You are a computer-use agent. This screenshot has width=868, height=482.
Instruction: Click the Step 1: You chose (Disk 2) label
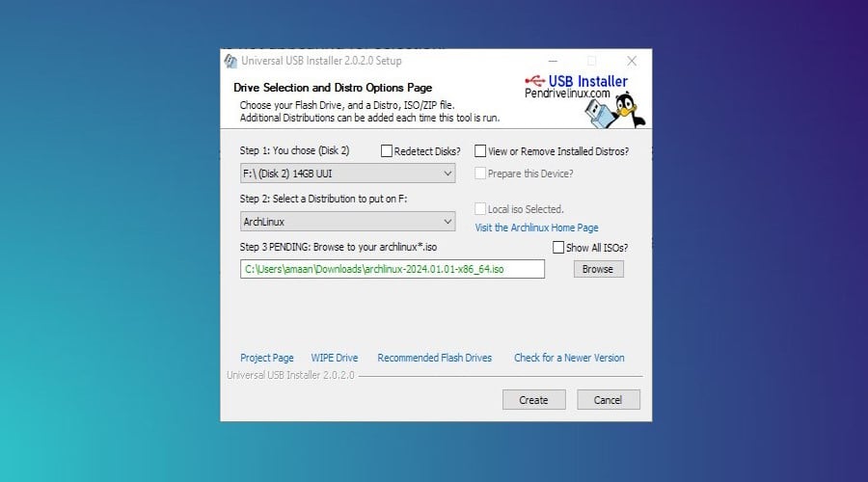tap(294, 150)
